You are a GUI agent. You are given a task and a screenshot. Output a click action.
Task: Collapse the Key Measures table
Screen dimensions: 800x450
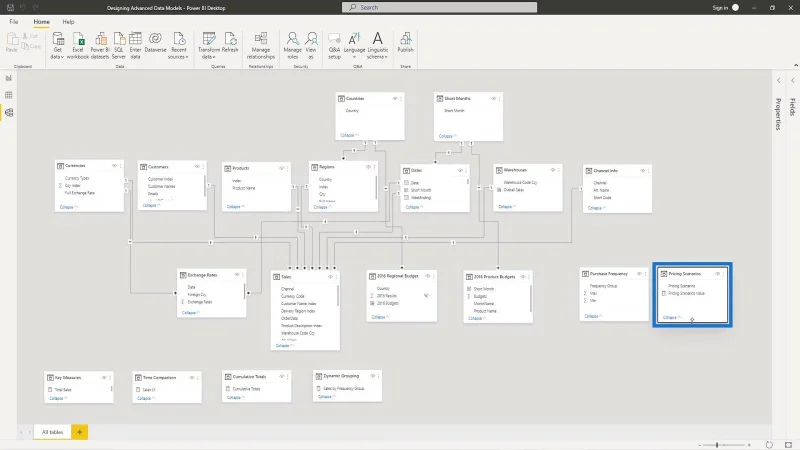pos(58,398)
